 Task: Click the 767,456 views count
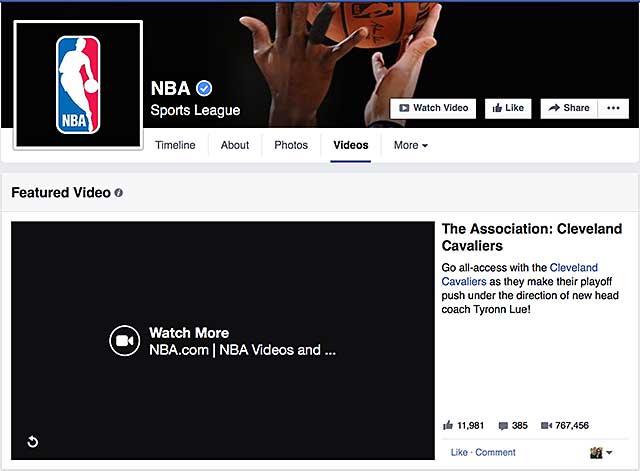pyautogui.click(x=572, y=426)
